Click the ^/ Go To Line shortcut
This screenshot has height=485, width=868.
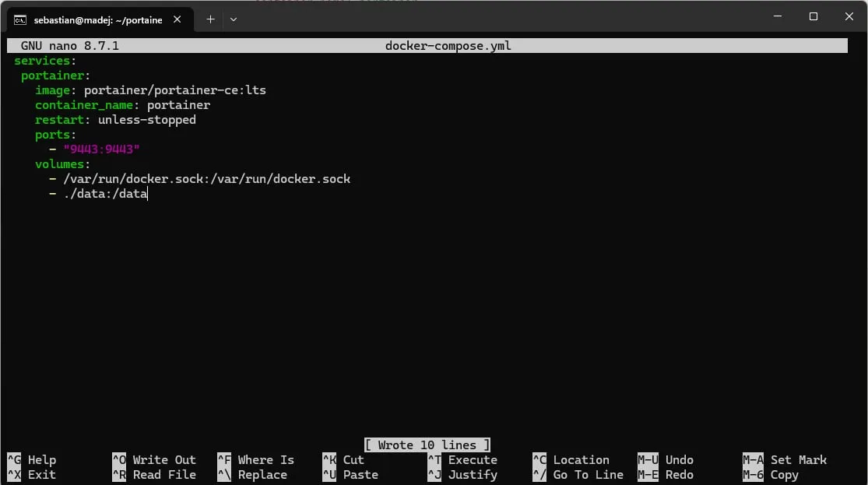point(578,474)
